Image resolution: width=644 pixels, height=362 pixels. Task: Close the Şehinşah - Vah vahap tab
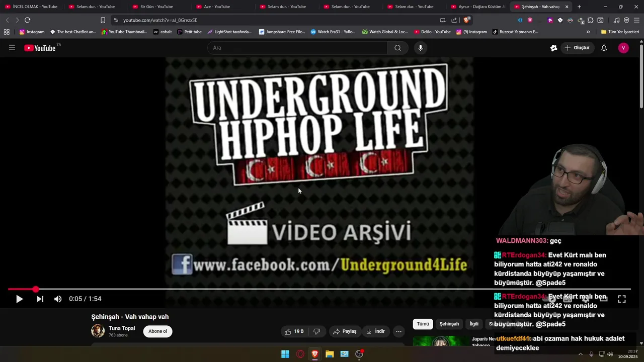(x=567, y=7)
